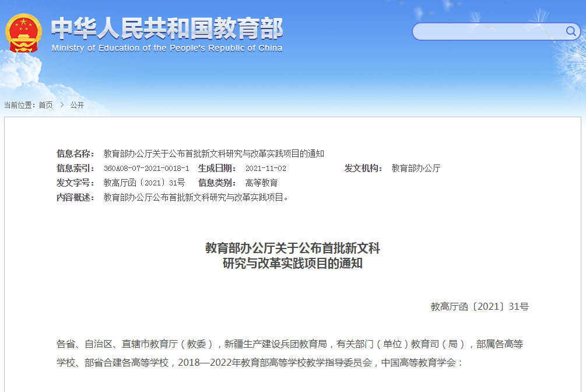Viewport: 586px width, 392px height.
Task: Click the 发文字号 label
Action: click(75, 183)
